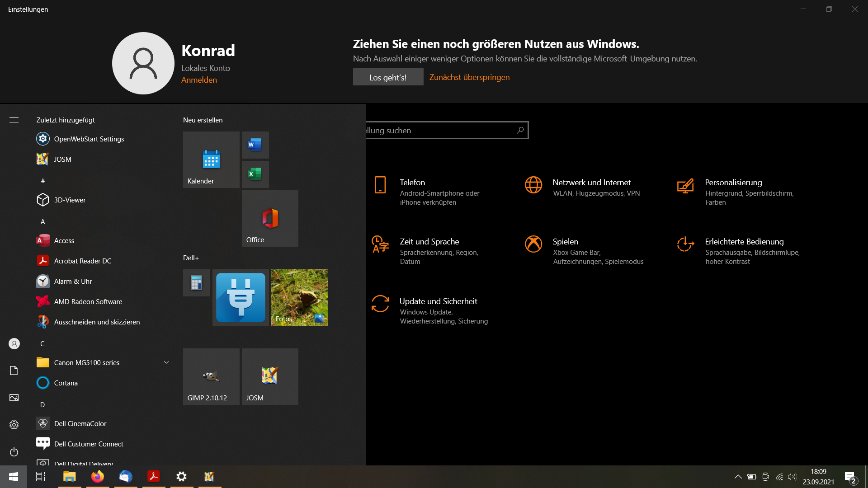Click the Anmelden link under Konrad

pyautogui.click(x=199, y=80)
